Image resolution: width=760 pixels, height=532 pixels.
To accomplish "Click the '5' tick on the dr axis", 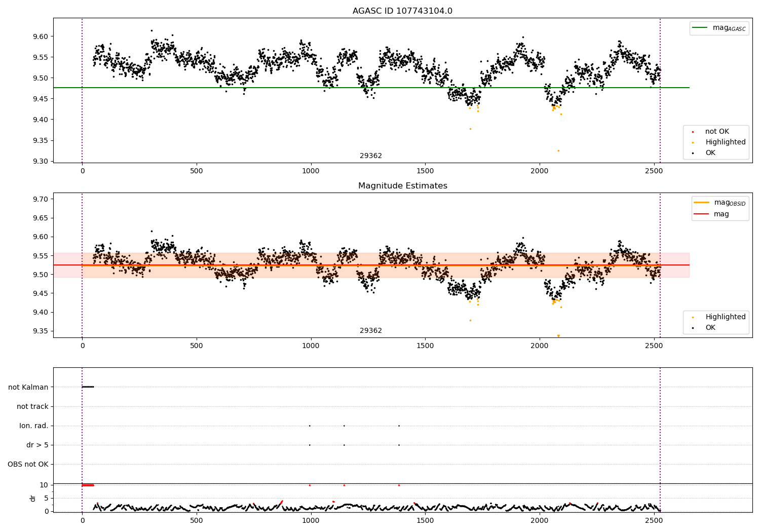I will (x=46, y=498).
